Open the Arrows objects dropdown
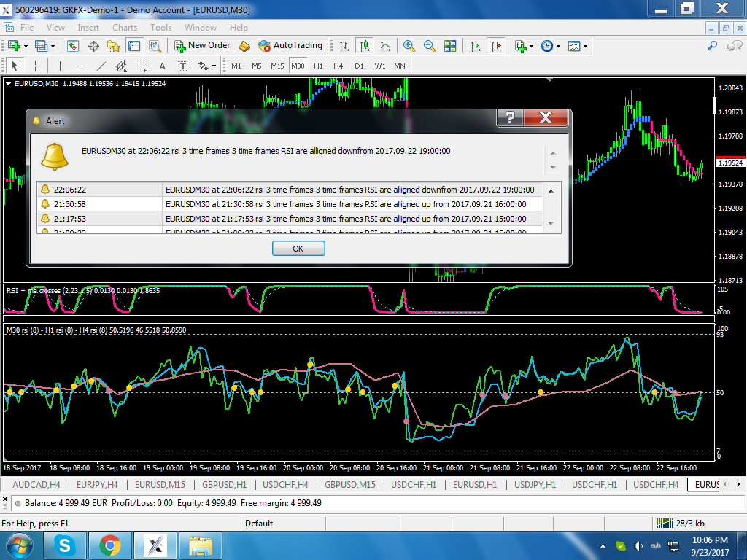The image size is (747, 560). pyautogui.click(x=206, y=66)
